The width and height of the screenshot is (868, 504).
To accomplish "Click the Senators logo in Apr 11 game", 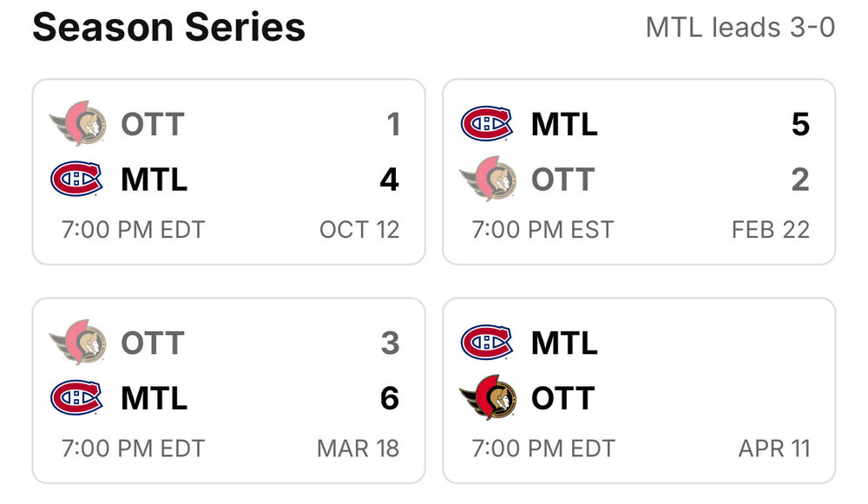I will coord(488,397).
